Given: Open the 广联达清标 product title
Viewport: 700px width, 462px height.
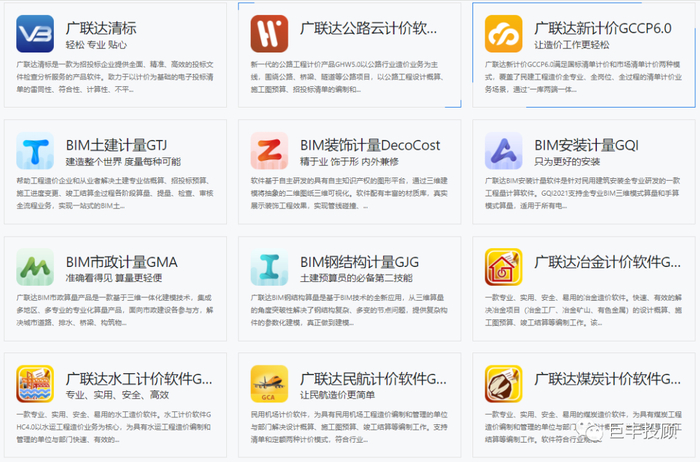Looking at the screenshot, I should [101, 28].
